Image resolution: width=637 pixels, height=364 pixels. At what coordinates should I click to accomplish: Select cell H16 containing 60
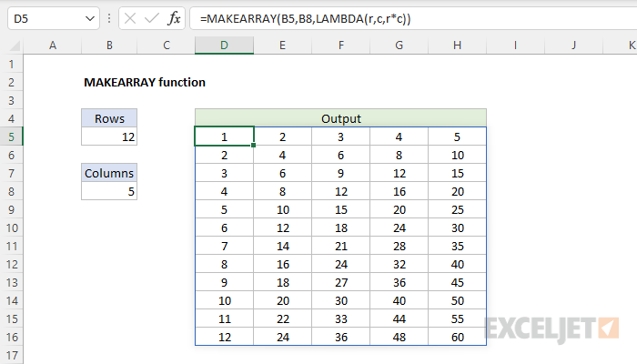click(x=457, y=337)
